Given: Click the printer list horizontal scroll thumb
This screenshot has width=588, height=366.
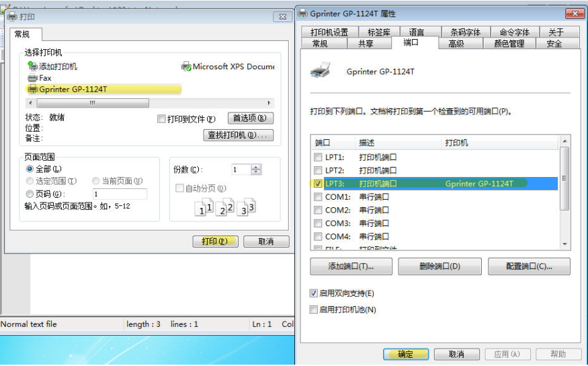Looking at the screenshot, I should (x=93, y=103).
